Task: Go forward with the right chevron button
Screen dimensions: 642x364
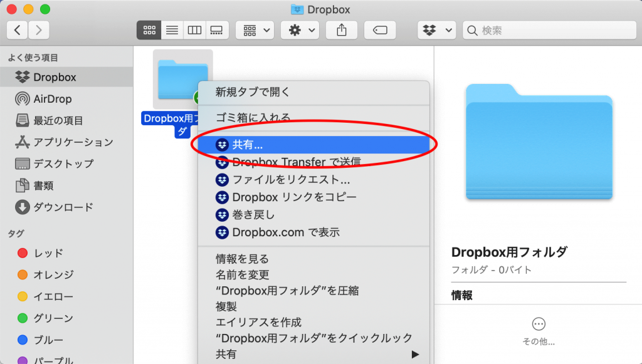Action: tap(39, 30)
